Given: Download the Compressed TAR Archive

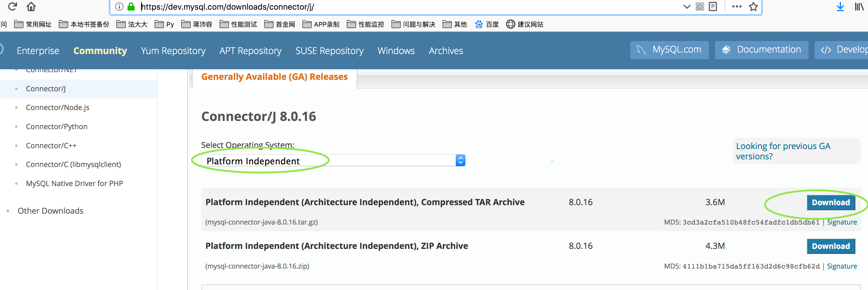Looking at the screenshot, I should [x=831, y=202].
